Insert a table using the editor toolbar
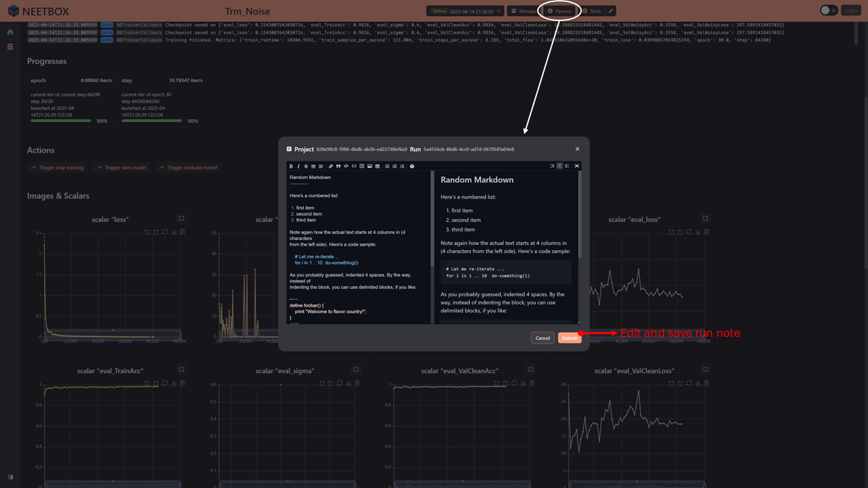The width and height of the screenshot is (868, 488). (x=378, y=166)
